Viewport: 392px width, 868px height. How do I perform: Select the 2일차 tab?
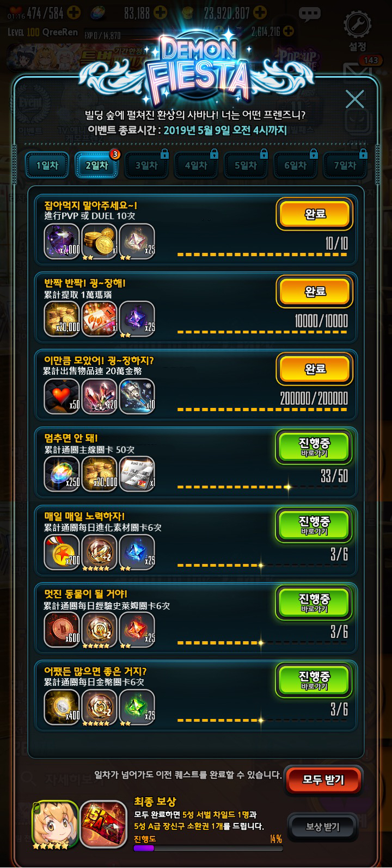tap(96, 165)
